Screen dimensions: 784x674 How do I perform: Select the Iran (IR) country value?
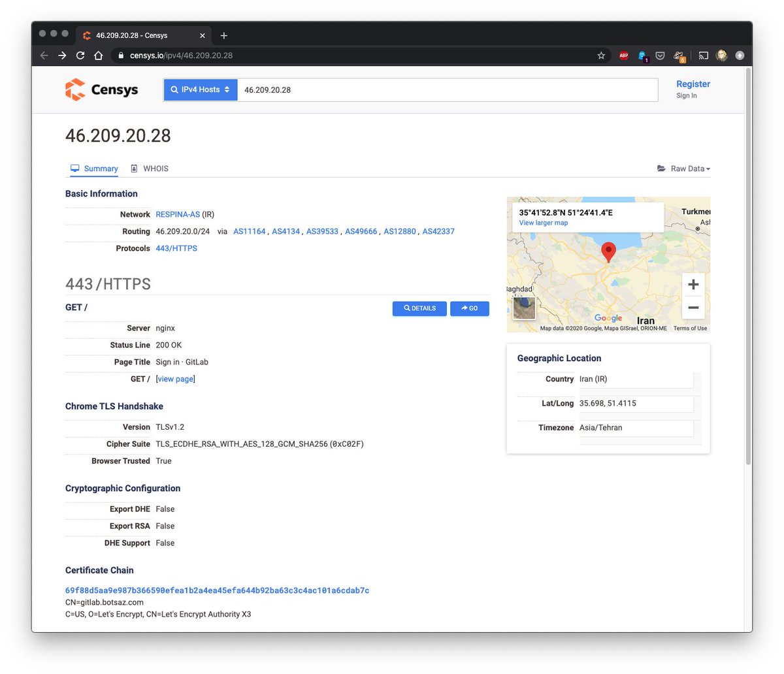[593, 379]
